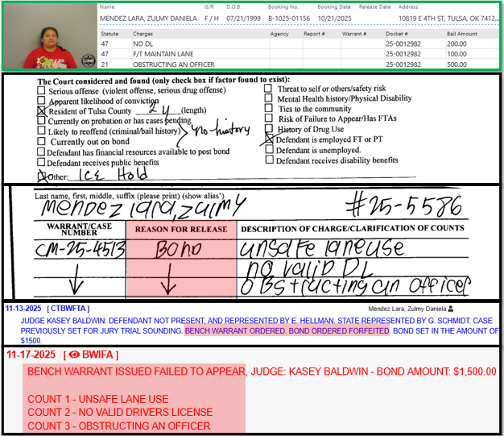Screen dimensions: 504x436
Task: Click the handwritten case number CM-25-4513
Action: point(80,249)
